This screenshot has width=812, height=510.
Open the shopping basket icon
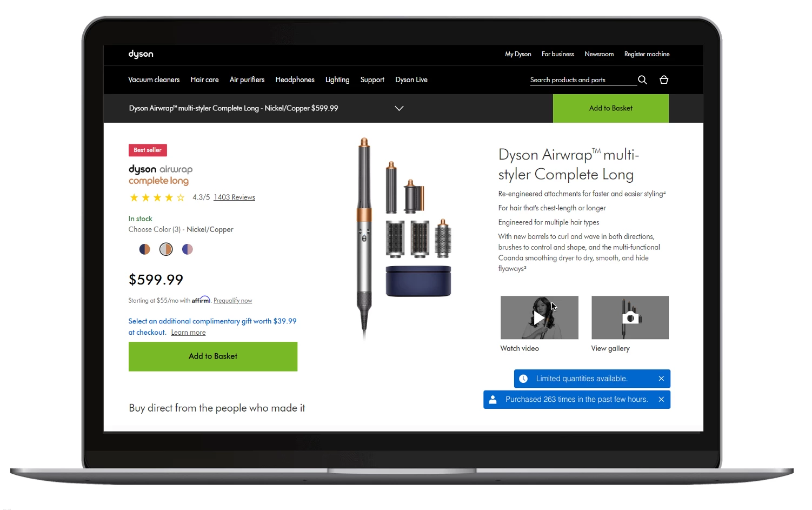tap(664, 80)
